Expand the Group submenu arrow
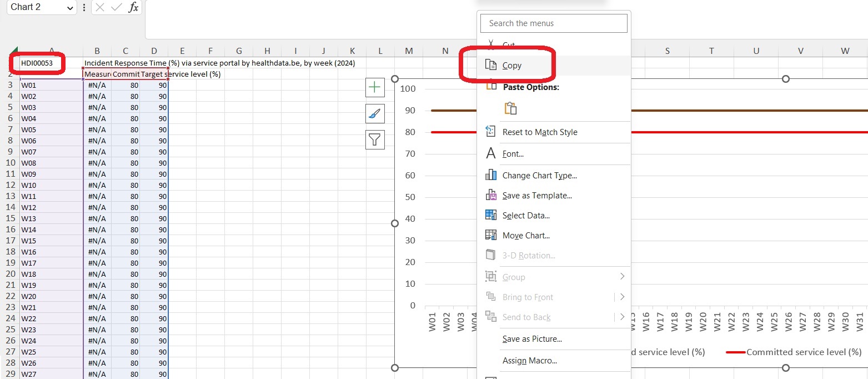Screen dimensions: 868x379 click(622, 277)
